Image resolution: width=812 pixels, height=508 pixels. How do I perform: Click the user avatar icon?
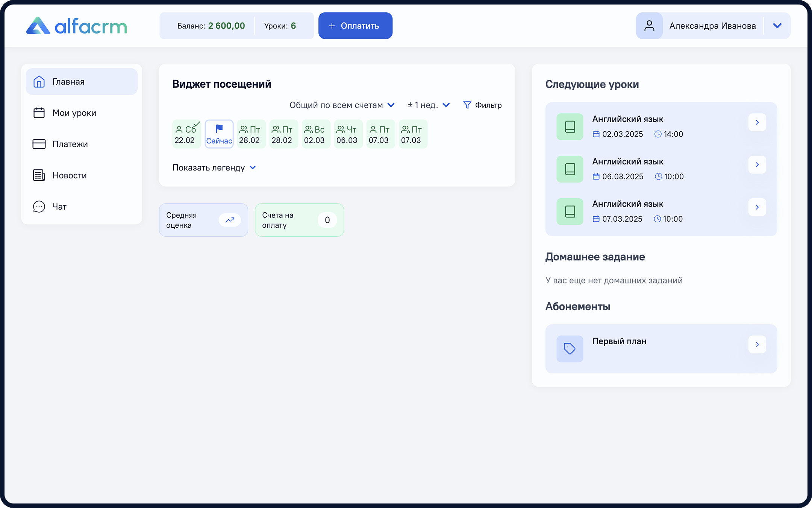click(x=649, y=26)
